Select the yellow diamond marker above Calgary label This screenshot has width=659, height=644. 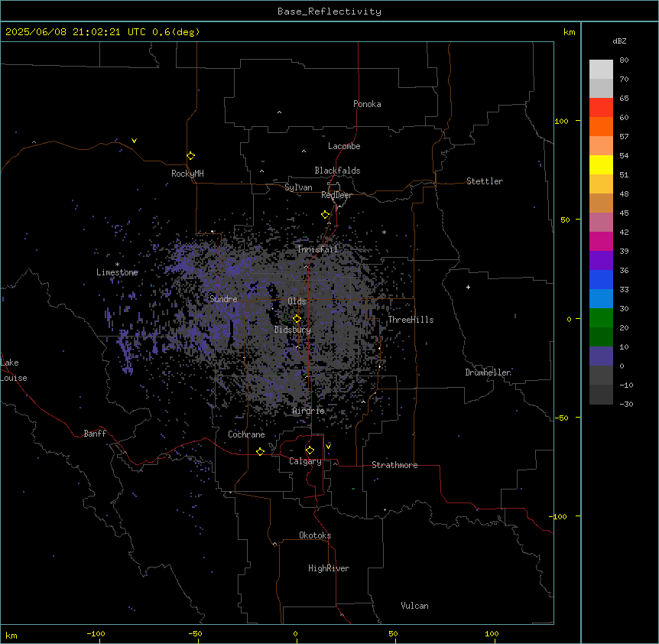click(310, 450)
